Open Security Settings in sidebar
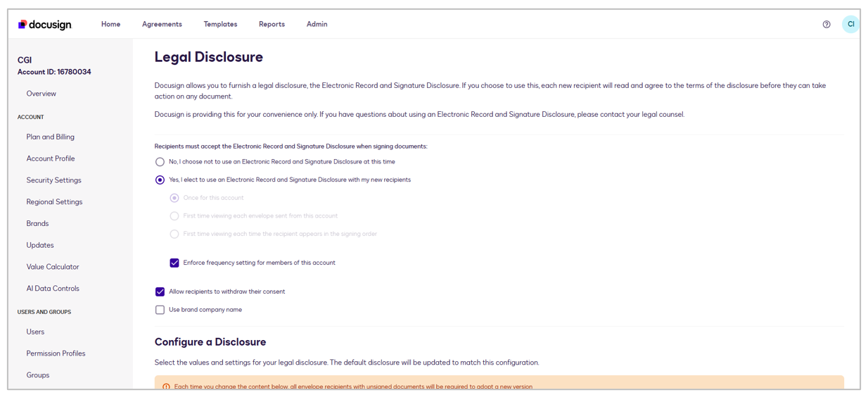 (53, 180)
